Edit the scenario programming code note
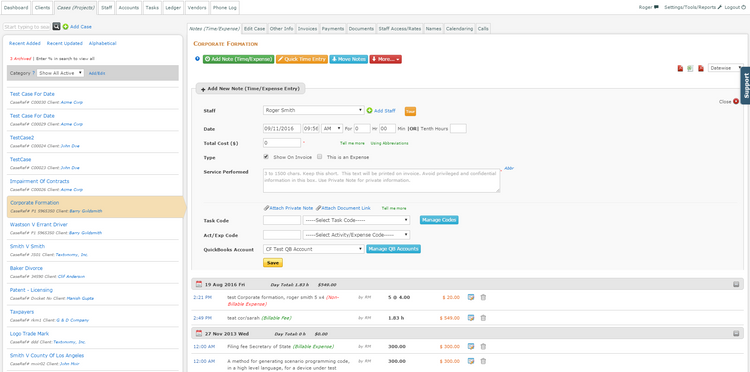The width and height of the screenshot is (750, 372). coord(471,361)
